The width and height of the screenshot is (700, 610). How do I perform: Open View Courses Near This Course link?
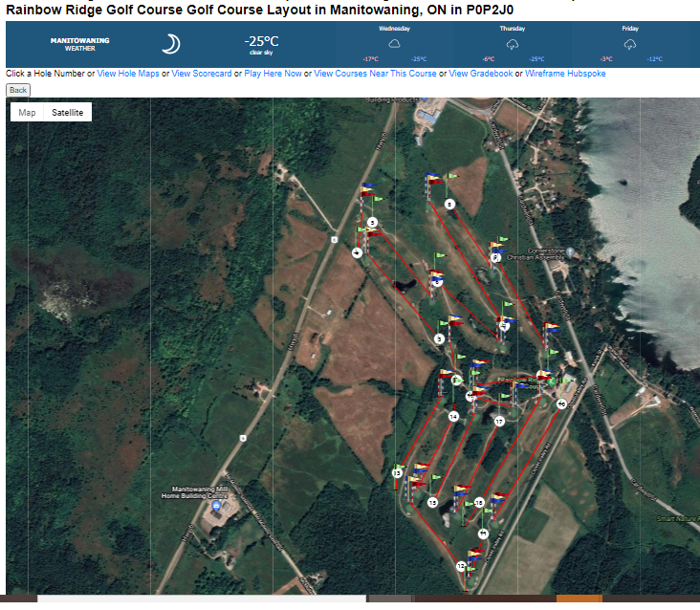(375, 74)
